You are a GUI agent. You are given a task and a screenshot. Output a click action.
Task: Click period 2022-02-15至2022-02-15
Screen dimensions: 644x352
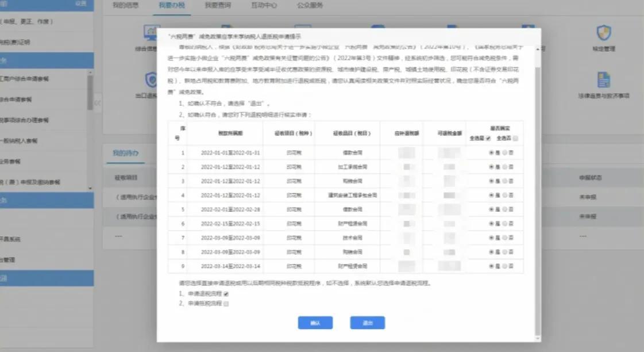coord(230,224)
